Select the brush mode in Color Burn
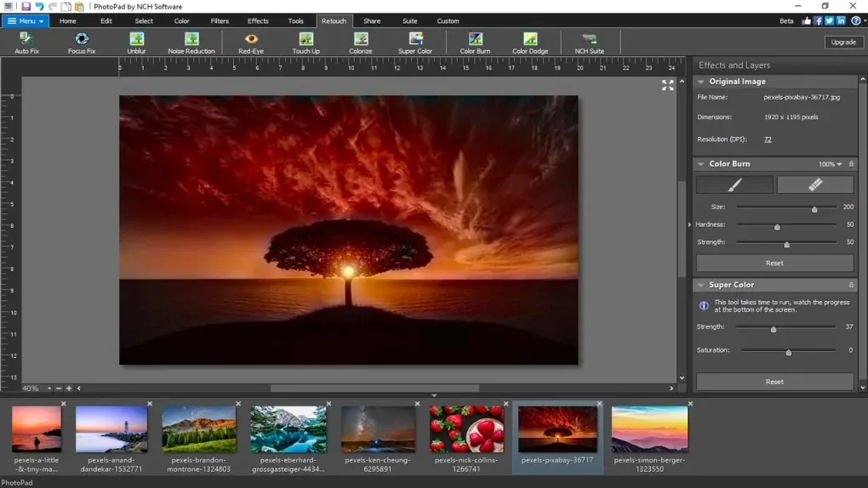This screenshot has width=868, height=488. point(734,184)
